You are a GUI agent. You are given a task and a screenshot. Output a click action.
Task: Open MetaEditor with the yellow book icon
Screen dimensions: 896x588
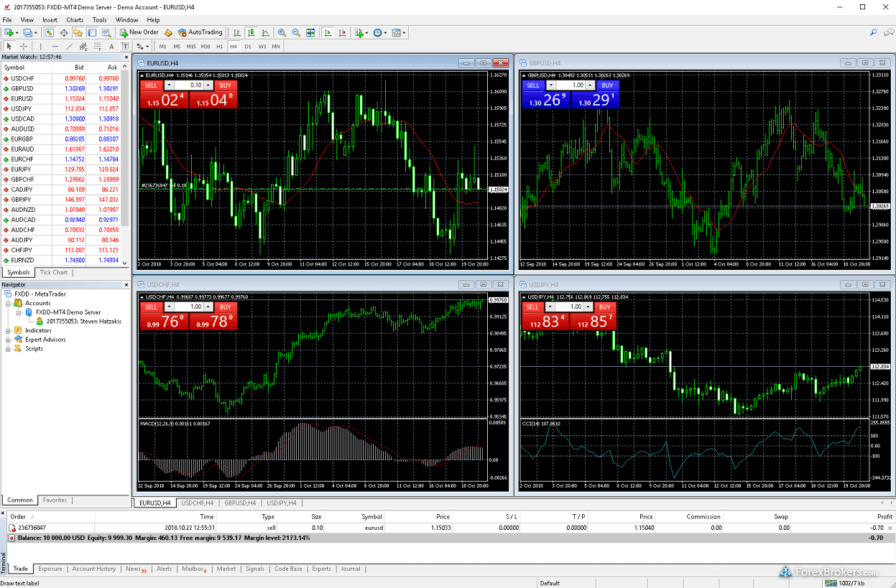click(168, 32)
